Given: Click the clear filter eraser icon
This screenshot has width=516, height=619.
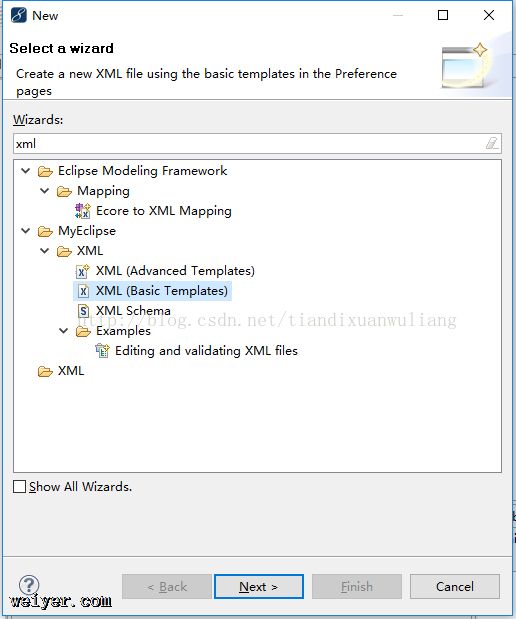Looking at the screenshot, I should click(x=492, y=143).
